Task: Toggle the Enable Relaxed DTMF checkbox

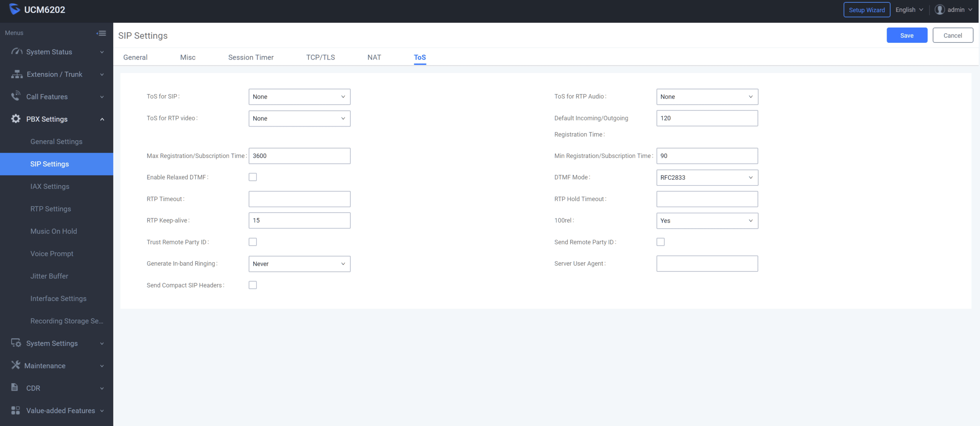Action: pos(253,177)
